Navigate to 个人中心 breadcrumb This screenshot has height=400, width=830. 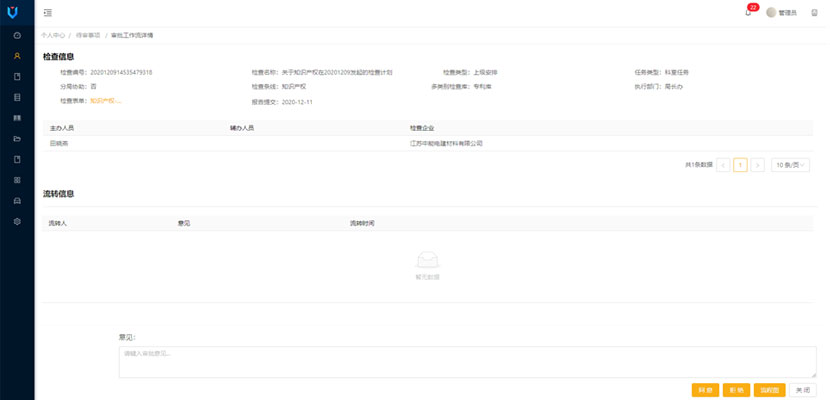[53, 35]
